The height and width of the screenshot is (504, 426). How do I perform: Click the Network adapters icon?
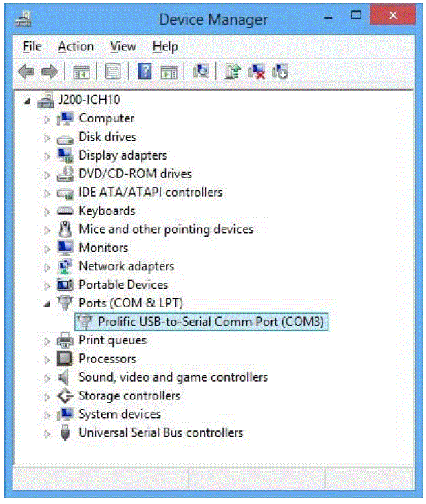pyautogui.click(x=65, y=267)
